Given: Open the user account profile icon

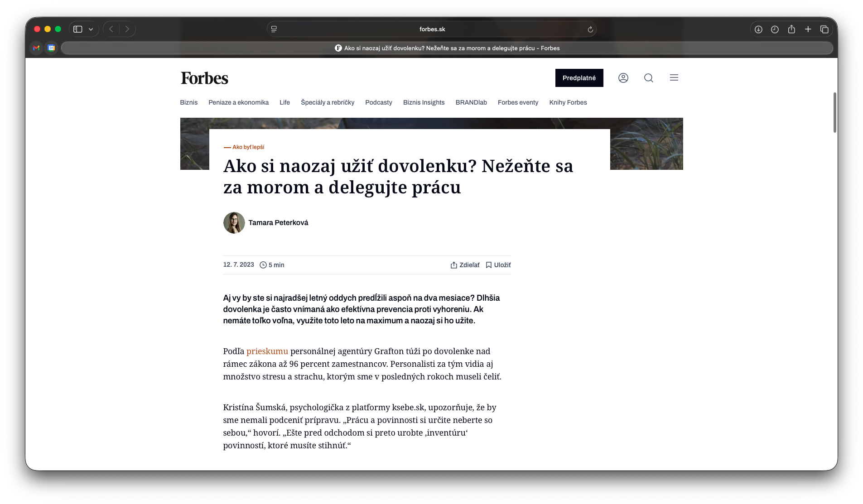Looking at the screenshot, I should tap(623, 78).
